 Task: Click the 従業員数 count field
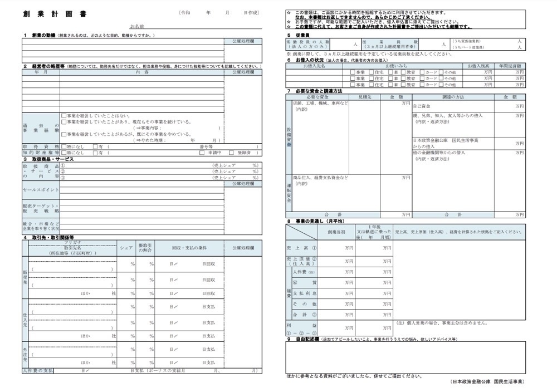coord(434,45)
